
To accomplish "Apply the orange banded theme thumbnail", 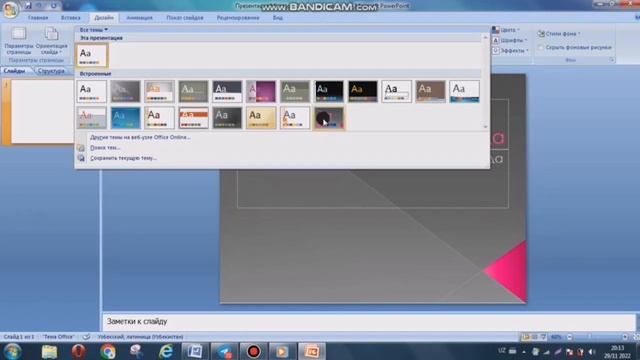I will (x=193, y=118).
